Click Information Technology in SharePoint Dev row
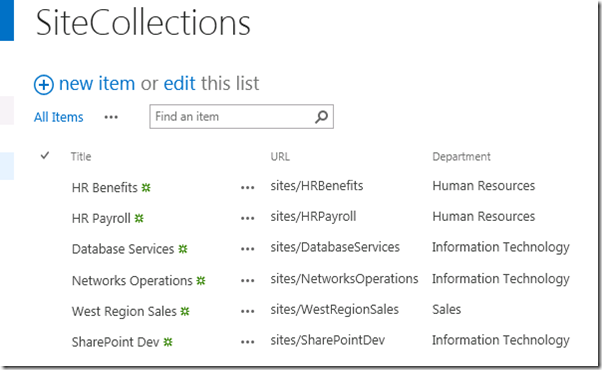This screenshot has height=370, width=602. point(501,340)
